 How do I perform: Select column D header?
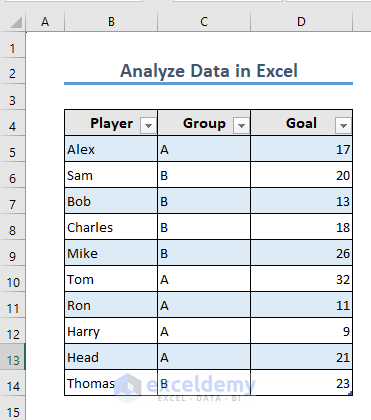(x=301, y=22)
